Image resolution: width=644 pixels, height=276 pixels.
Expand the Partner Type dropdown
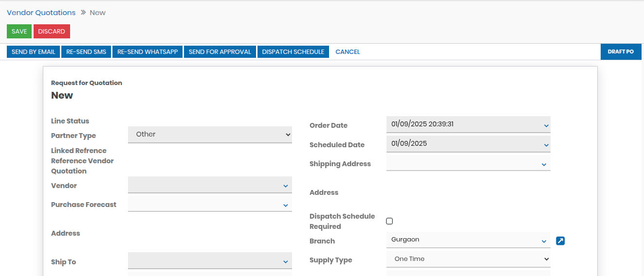(x=210, y=135)
